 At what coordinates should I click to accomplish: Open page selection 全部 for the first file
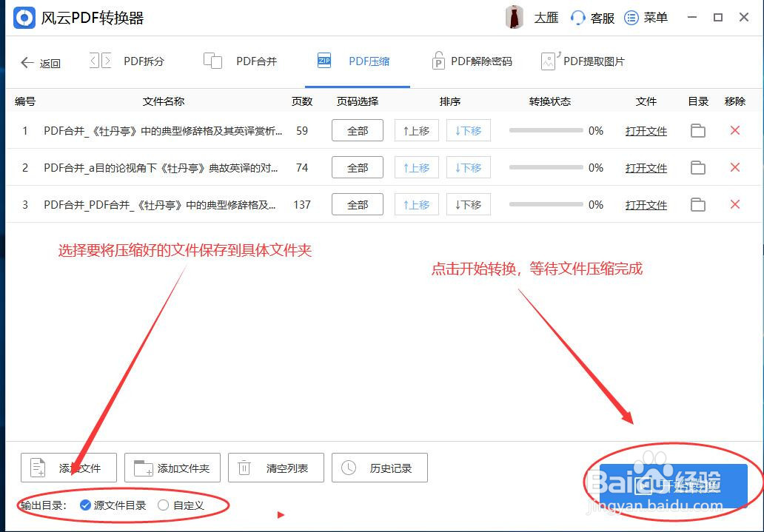click(357, 130)
